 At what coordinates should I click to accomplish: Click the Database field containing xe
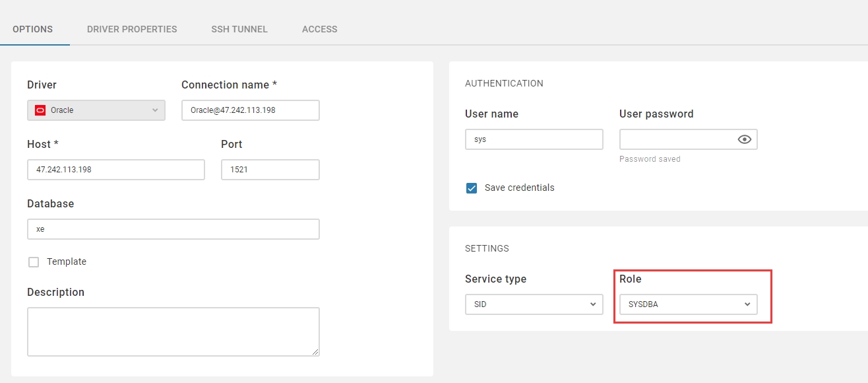coord(173,229)
